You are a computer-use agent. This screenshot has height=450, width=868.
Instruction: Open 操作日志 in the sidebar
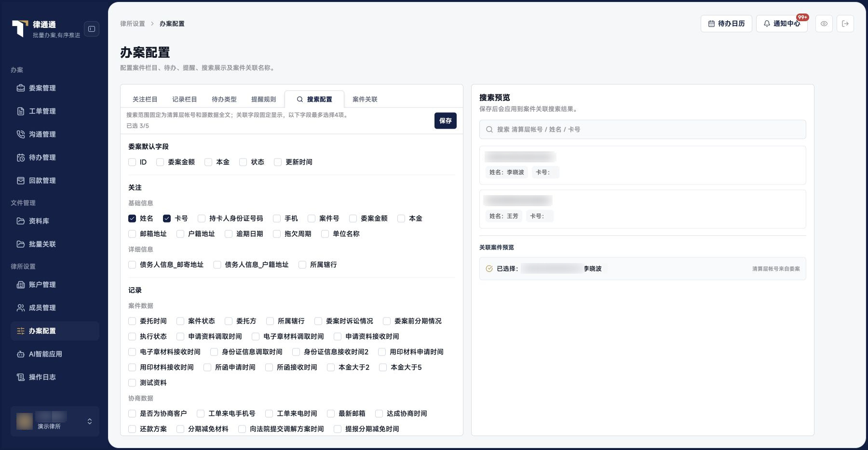point(54,377)
